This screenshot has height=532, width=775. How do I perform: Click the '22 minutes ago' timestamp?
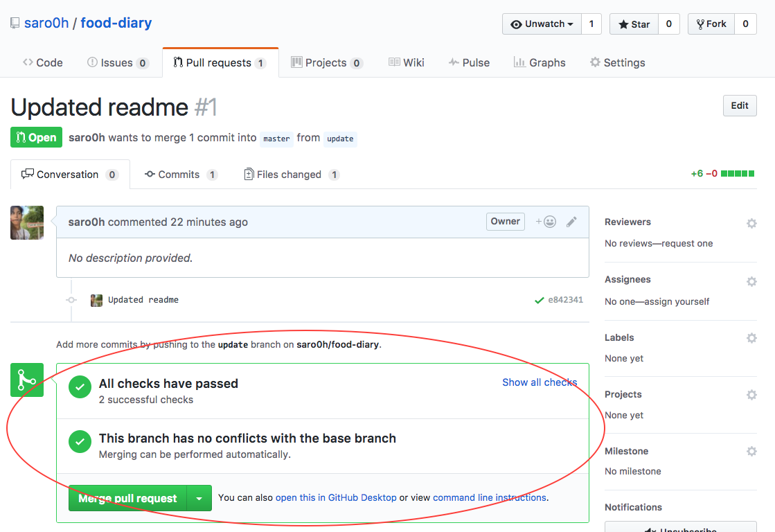coord(209,222)
